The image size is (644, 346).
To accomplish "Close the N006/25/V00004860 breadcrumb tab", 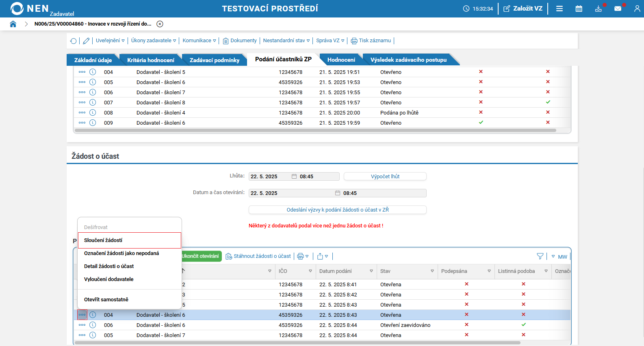I will pyautogui.click(x=160, y=24).
